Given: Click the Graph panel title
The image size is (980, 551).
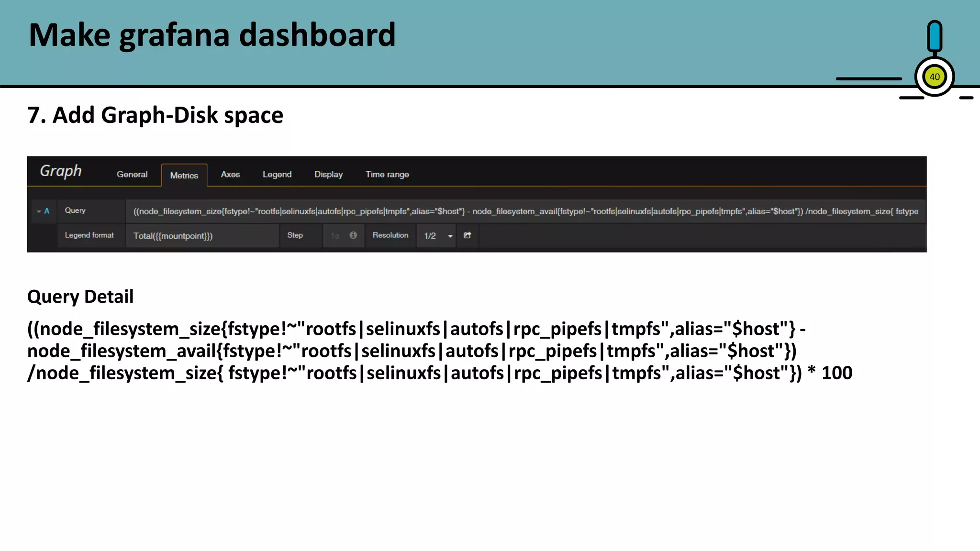Looking at the screenshot, I should click(61, 171).
